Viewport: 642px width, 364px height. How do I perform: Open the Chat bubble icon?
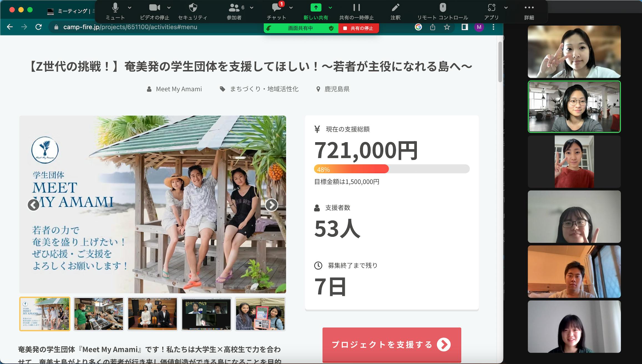[276, 8]
